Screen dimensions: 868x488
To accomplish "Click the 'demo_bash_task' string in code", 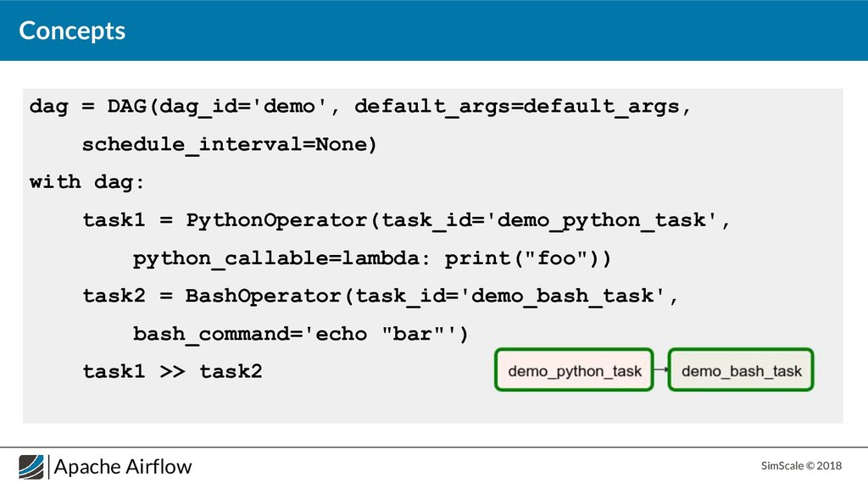I will click(562, 296).
